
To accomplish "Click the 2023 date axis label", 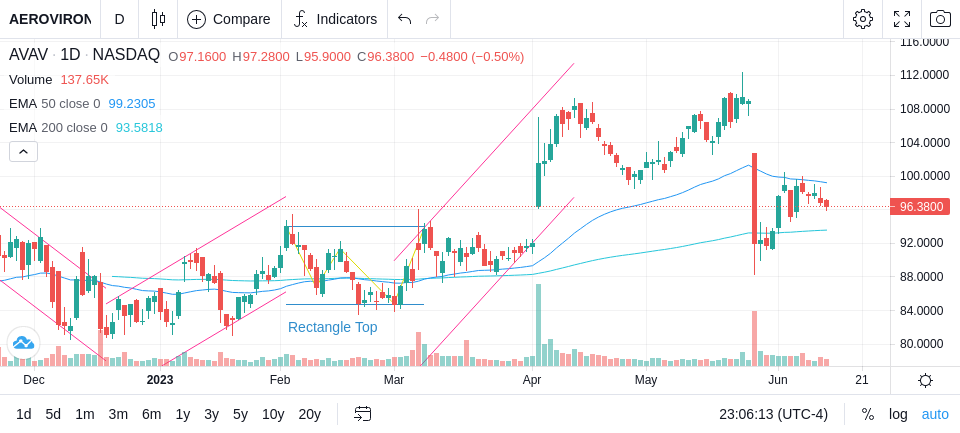I will pos(160,380).
